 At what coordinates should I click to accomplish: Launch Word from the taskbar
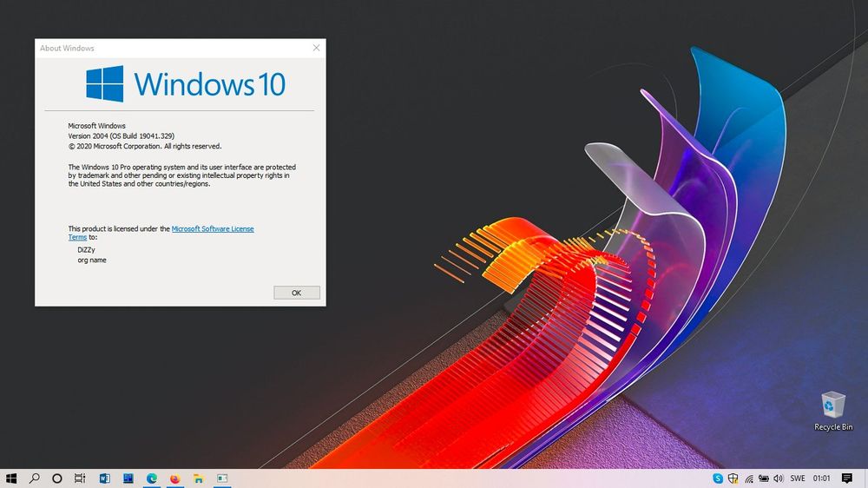tap(105, 478)
